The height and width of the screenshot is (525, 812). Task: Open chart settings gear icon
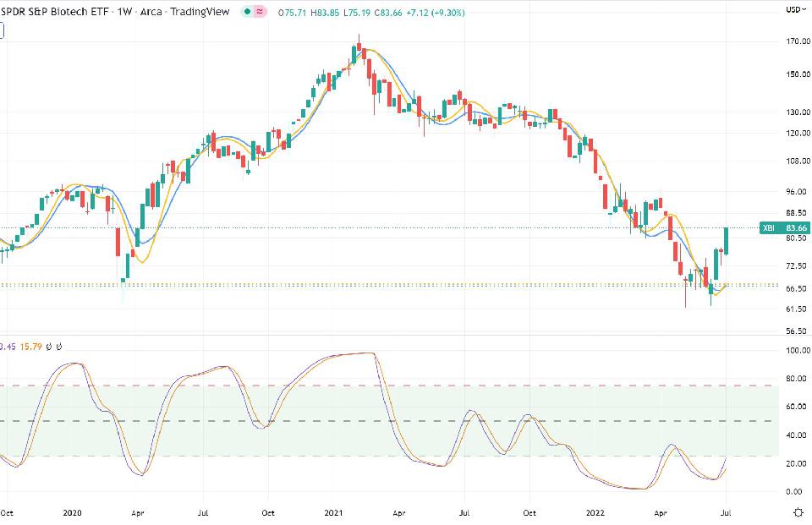(x=798, y=512)
